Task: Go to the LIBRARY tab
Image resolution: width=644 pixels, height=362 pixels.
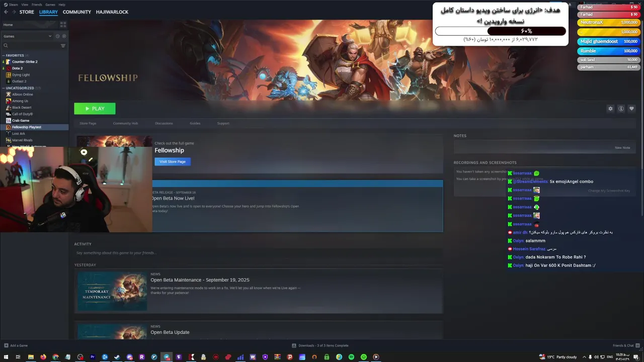Action: coord(48,12)
